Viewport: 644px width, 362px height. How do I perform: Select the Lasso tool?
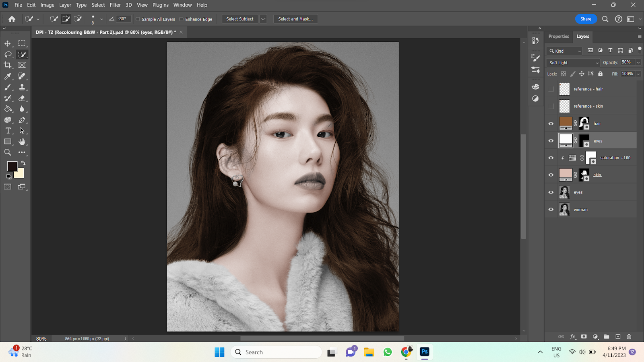click(x=8, y=54)
